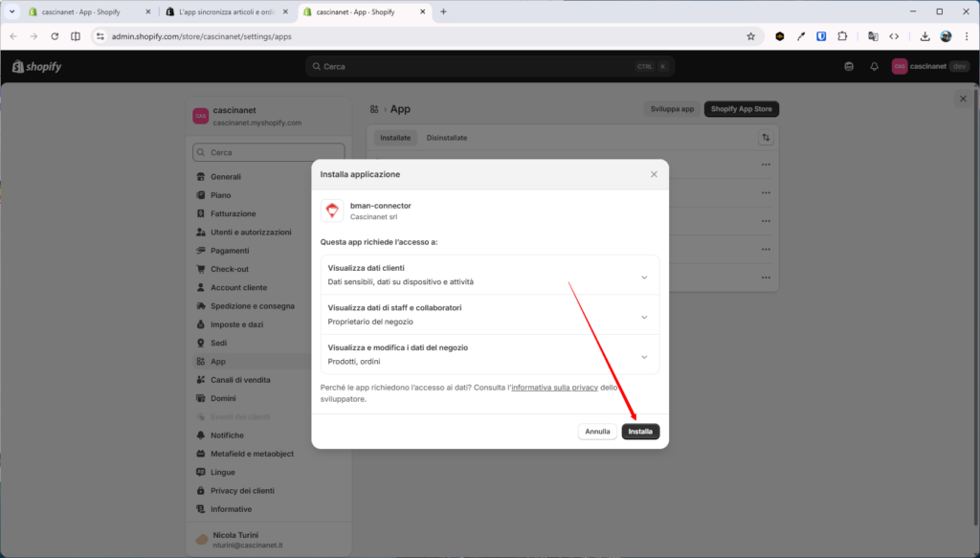The height and width of the screenshot is (558, 980).
Task: Bookmark this page with star icon
Action: pyautogui.click(x=750, y=36)
